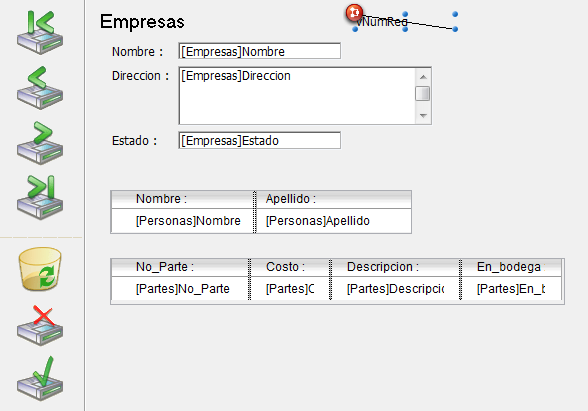This screenshot has height=411, width=588.
Task: Click the Previous Record arrow icon
Action: [x=40, y=88]
